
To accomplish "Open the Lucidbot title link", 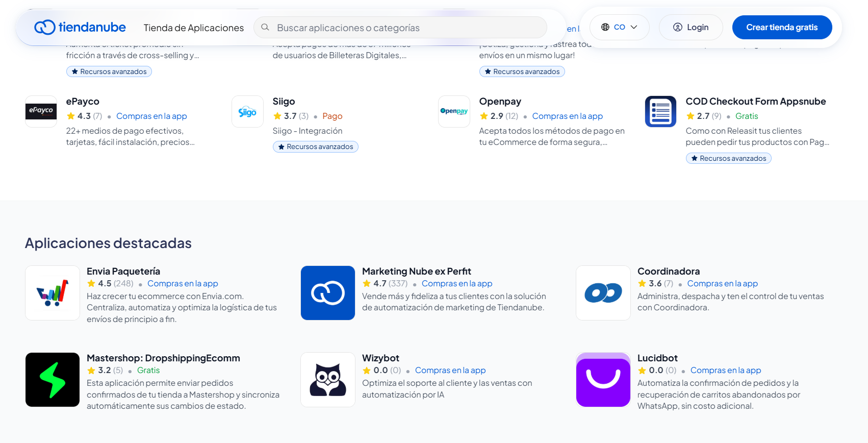I will (657, 358).
